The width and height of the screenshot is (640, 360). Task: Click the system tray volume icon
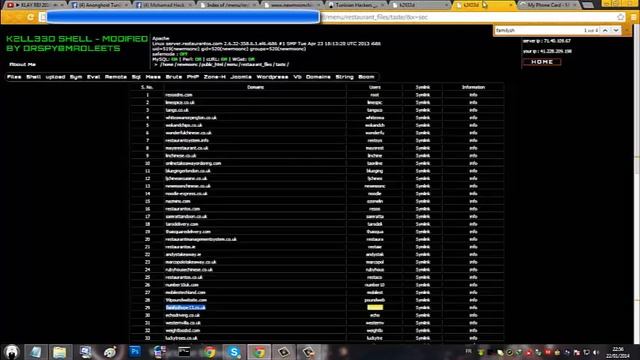(596, 352)
